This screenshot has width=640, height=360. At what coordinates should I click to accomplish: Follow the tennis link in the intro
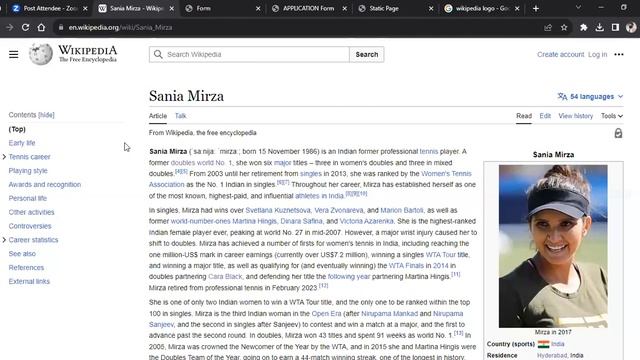(429, 151)
